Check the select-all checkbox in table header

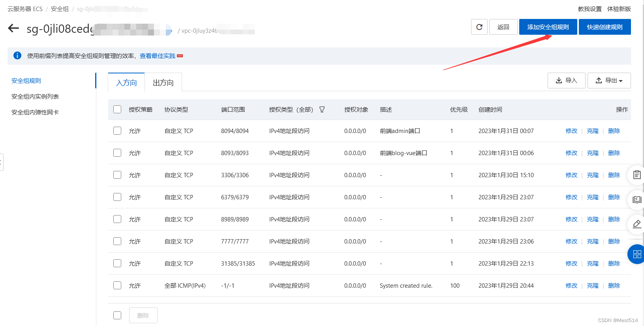pyautogui.click(x=117, y=109)
